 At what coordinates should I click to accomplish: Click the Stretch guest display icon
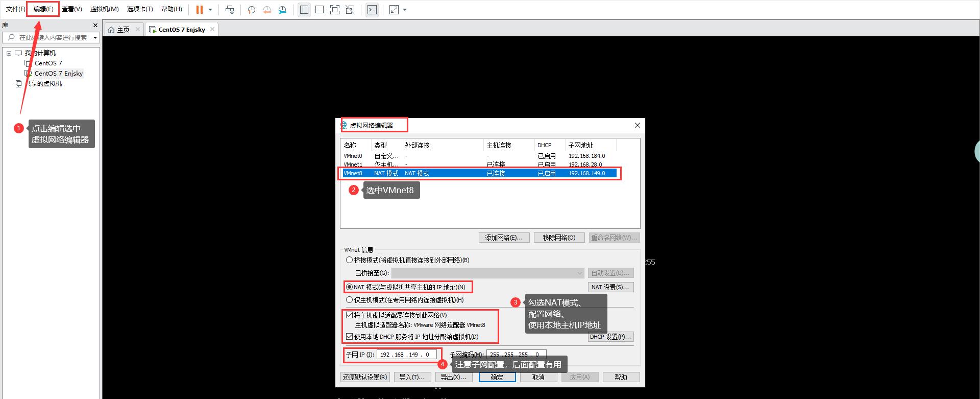pos(394,10)
